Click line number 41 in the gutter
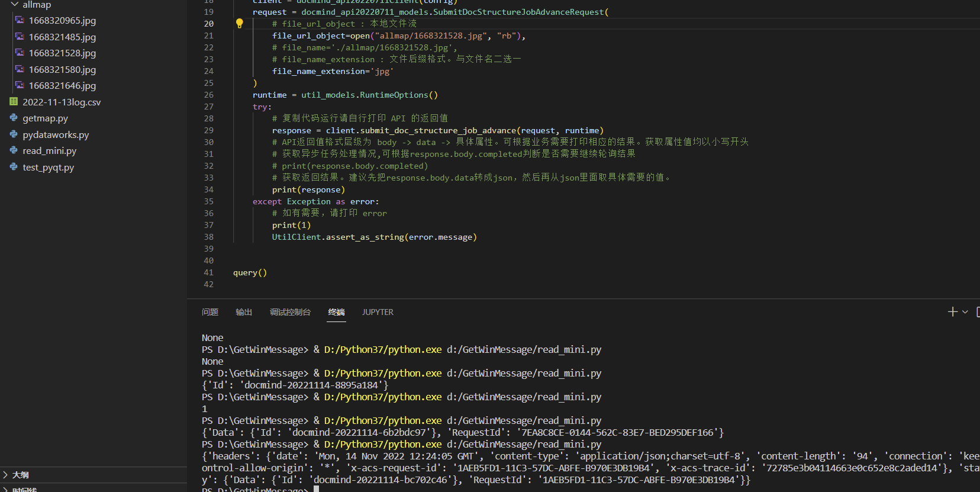This screenshot has height=492, width=980. click(209, 272)
